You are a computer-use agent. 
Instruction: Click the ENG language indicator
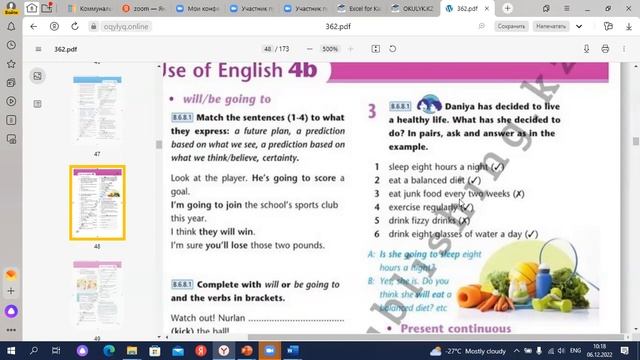tap(576, 351)
